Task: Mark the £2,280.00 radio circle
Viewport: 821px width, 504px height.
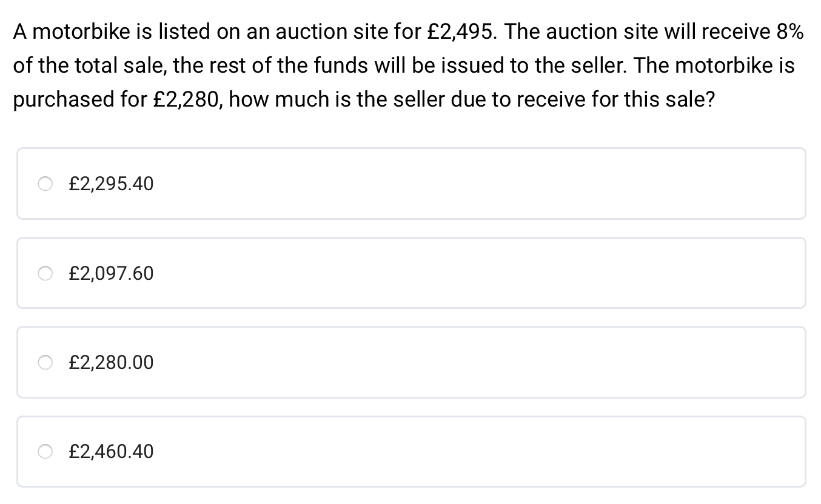Action: click(47, 363)
